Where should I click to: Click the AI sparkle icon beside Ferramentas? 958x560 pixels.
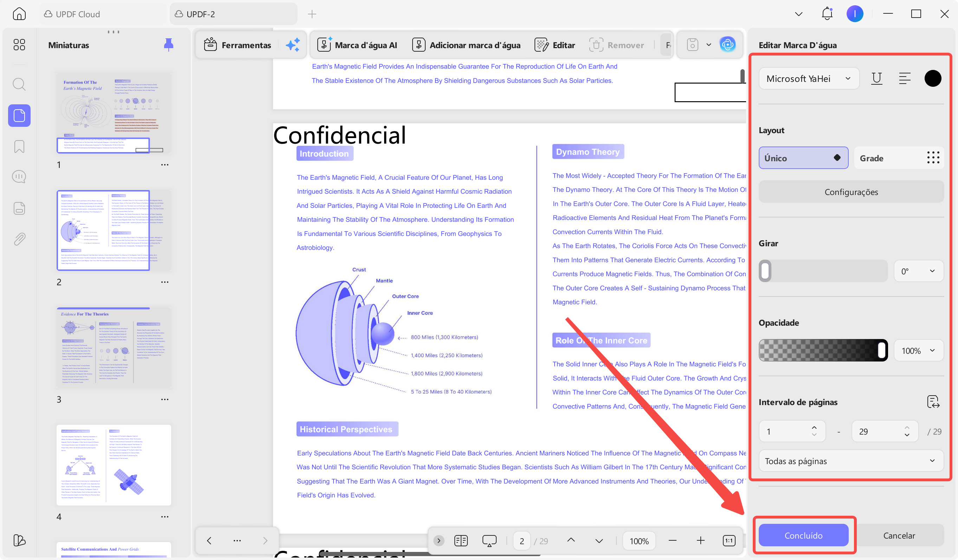point(293,45)
